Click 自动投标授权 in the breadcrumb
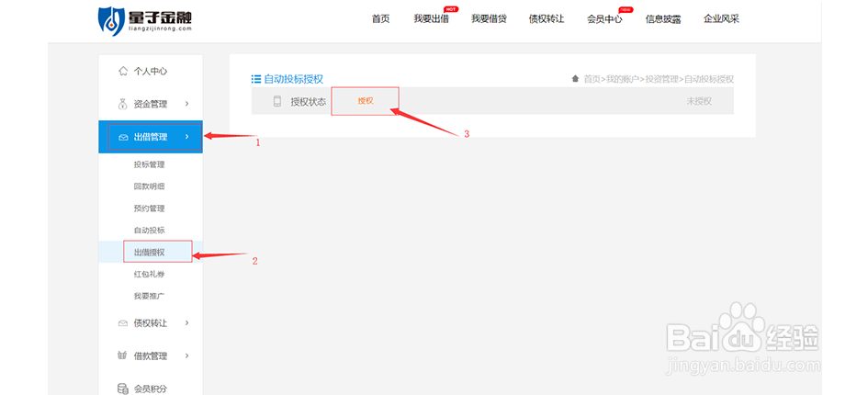The width and height of the screenshot is (868, 395). pos(709,79)
